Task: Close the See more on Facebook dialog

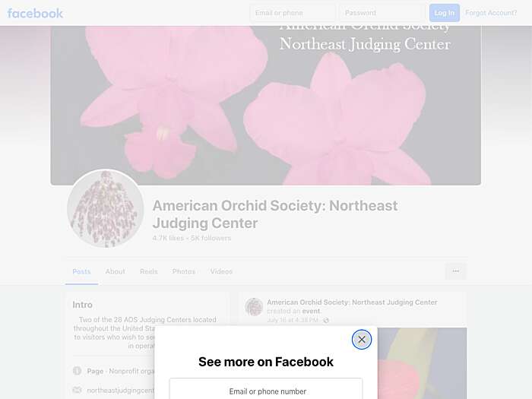Action: [361, 339]
